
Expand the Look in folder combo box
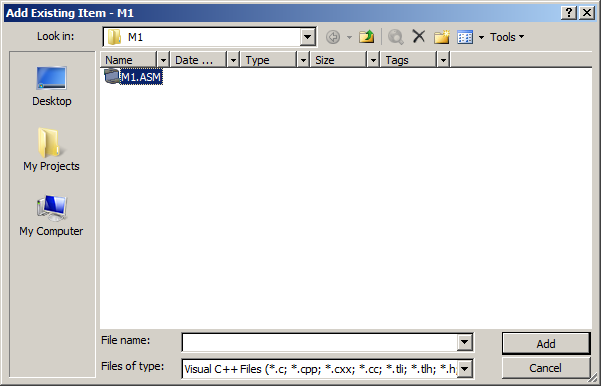point(307,37)
